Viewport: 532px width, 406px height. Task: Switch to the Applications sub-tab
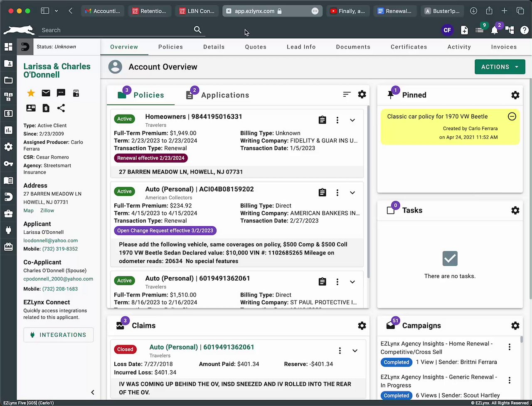pyautogui.click(x=217, y=95)
